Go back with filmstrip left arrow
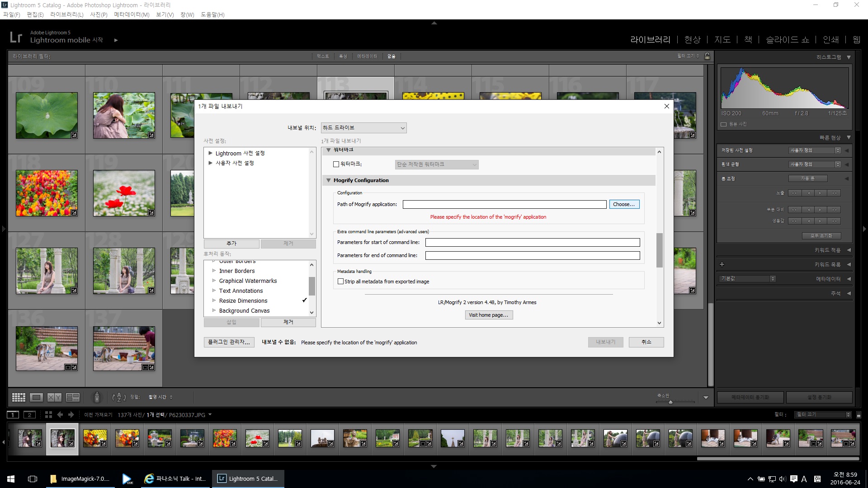Viewport: 868px width, 488px height. [x=60, y=415]
